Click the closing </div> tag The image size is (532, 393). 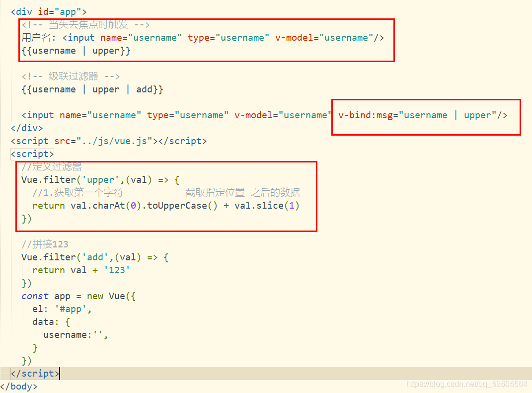27,128
